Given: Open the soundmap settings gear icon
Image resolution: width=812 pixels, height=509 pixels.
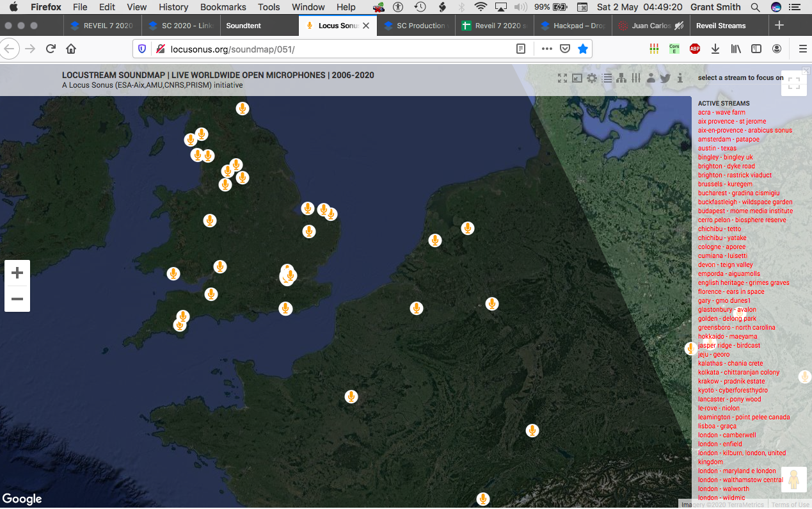Looking at the screenshot, I should point(592,78).
